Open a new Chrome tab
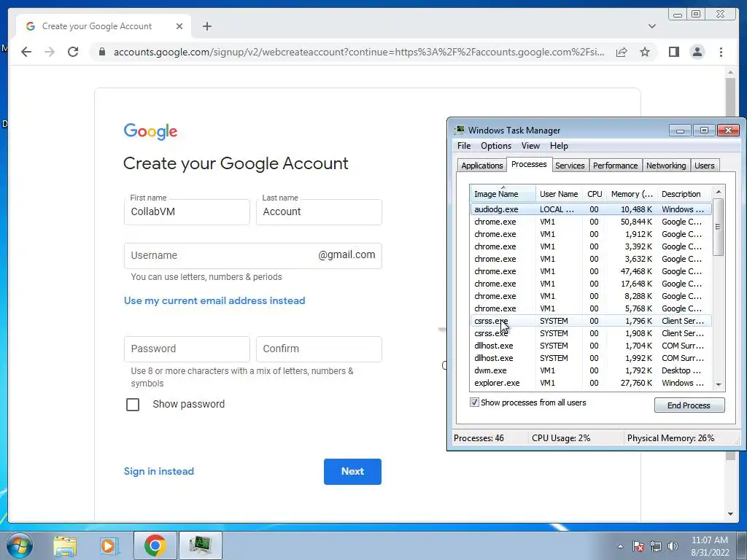747x560 pixels. (206, 26)
